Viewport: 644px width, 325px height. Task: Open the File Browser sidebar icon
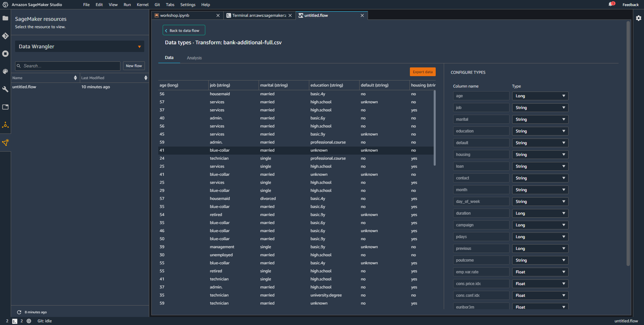pyautogui.click(x=5, y=18)
